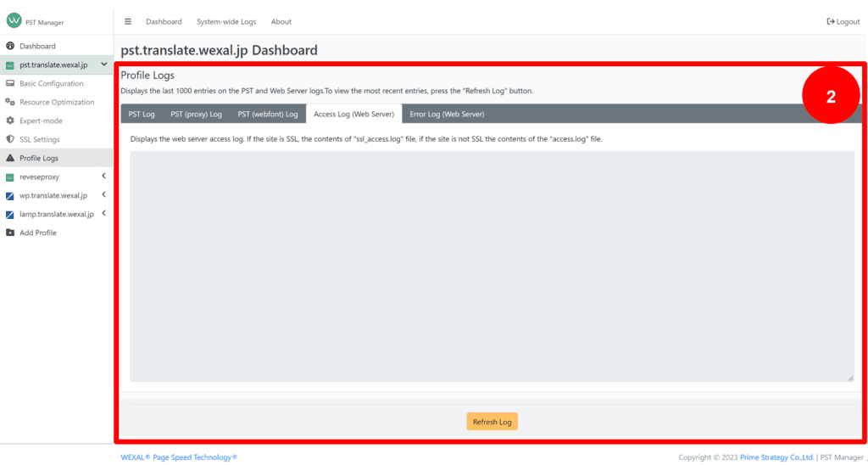Click the access log text area

click(492, 266)
